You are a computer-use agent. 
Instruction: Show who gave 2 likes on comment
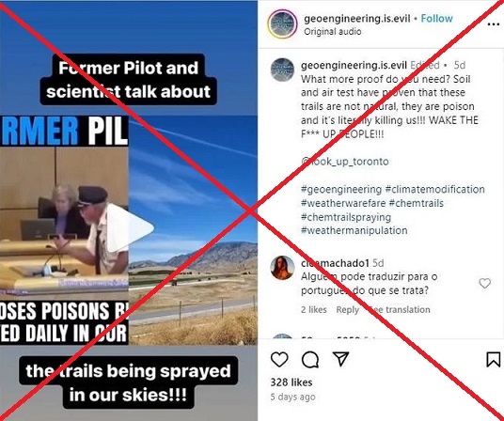(314, 309)
